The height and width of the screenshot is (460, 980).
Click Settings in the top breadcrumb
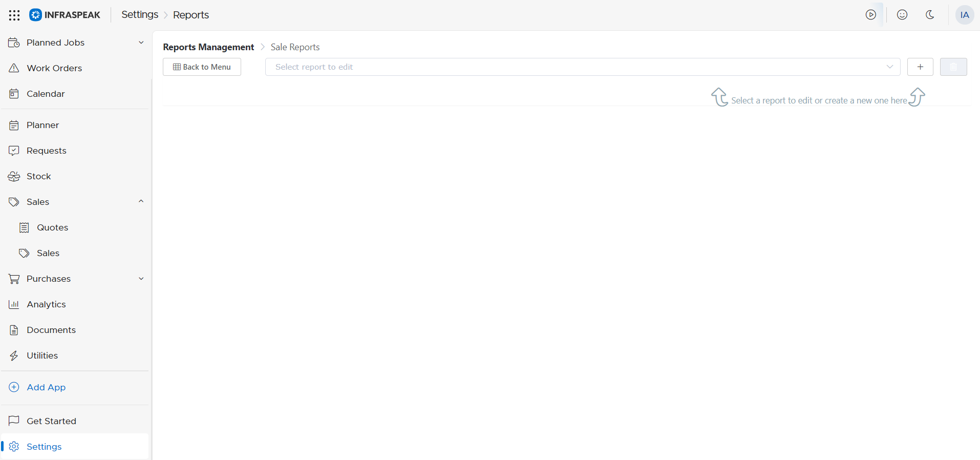[x=140, y=15]
